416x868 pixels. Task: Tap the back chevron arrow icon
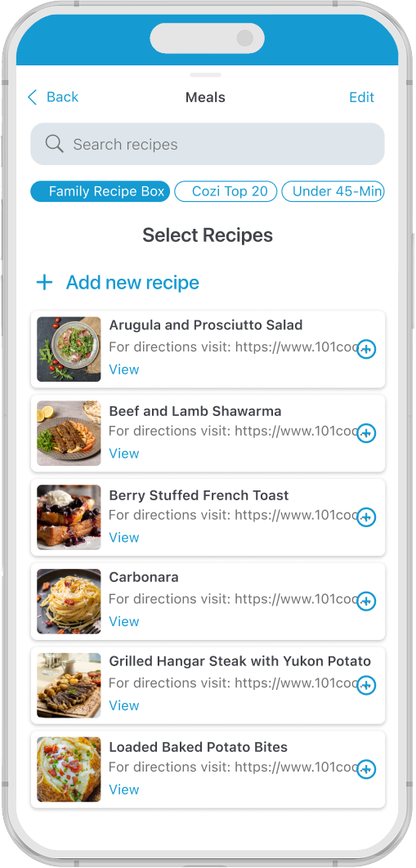[32, 97]
